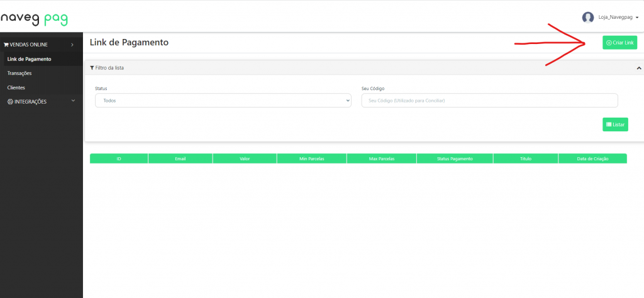Screen dimensions: 644x298
Task: Click the Data de Criação column header
Action: point(592,158)
